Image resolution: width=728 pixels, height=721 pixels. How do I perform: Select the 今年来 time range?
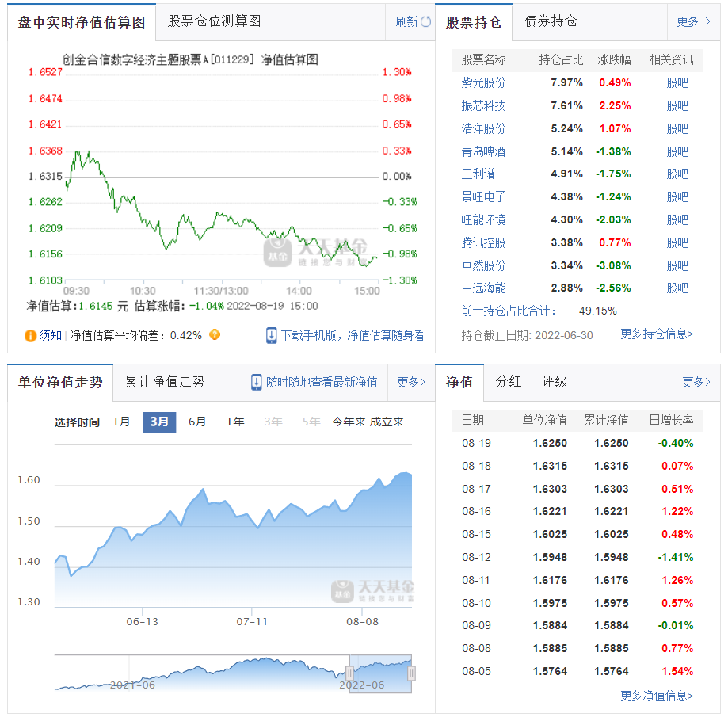click(349, 422)
